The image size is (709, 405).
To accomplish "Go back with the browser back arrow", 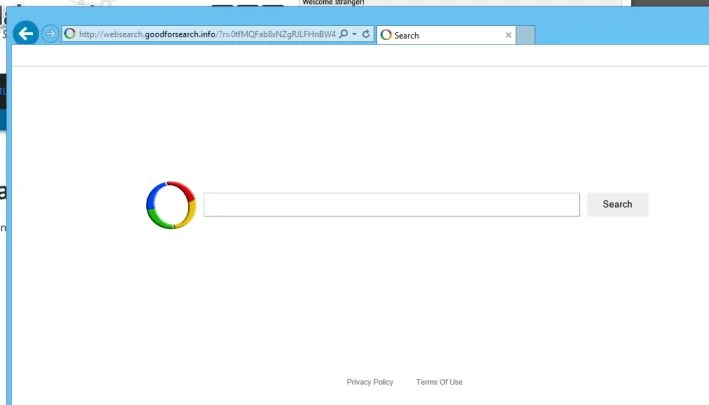I will pos(26,33).
